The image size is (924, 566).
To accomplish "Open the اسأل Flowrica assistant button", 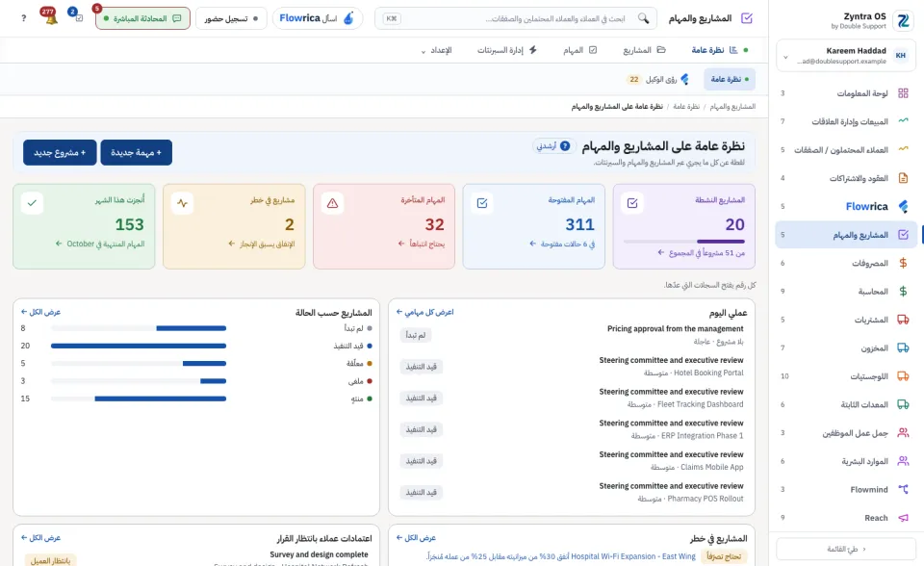I will tap(317, 18).
